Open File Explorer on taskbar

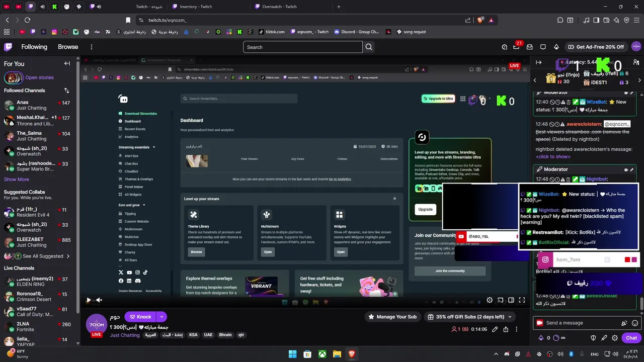337,354
